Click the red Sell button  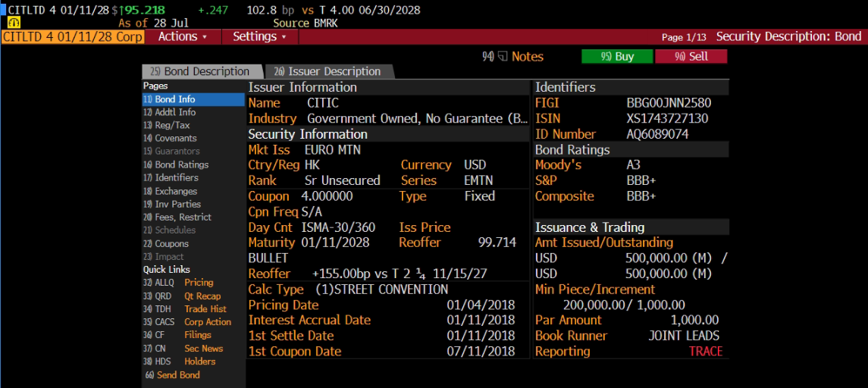click(691, 56)
